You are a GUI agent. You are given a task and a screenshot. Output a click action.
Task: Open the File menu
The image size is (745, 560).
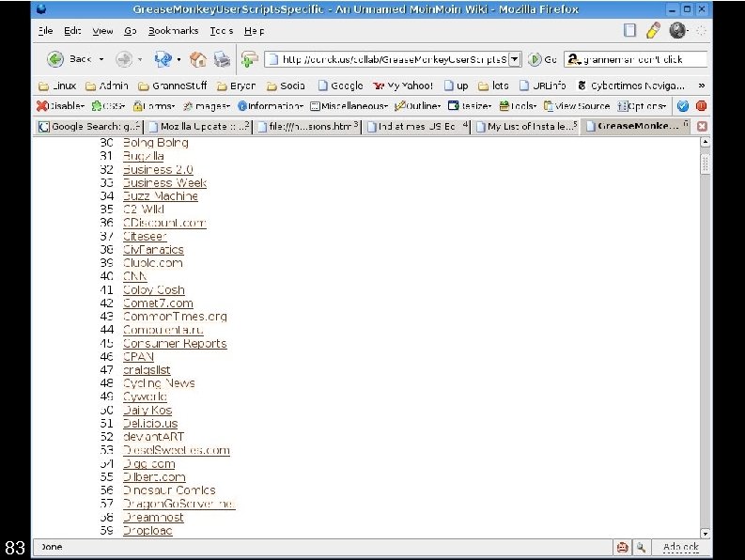(46, 31)
